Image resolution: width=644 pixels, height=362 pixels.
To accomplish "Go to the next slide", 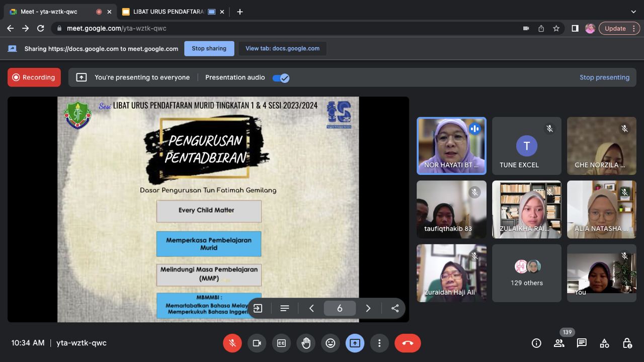I will [368, 308].
